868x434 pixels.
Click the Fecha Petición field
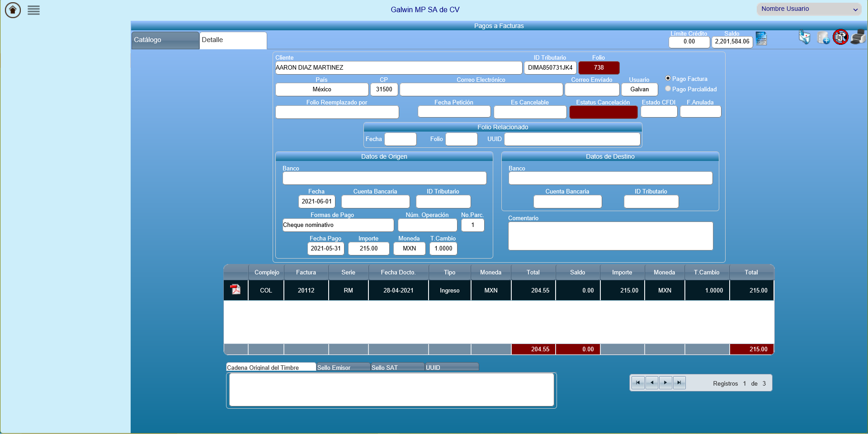[x=454, y=112]
